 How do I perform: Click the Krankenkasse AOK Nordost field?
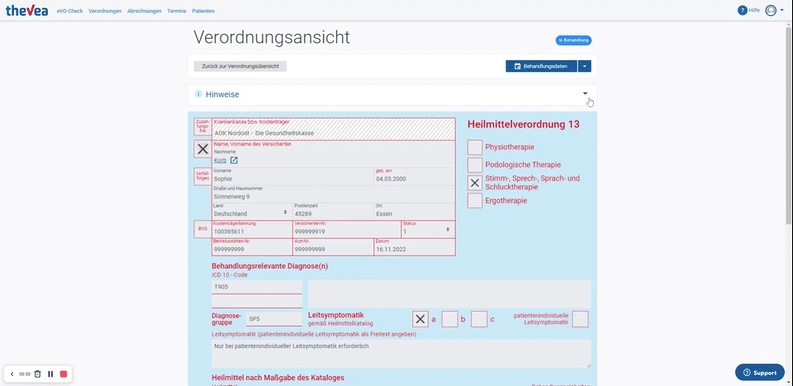point(333,130)
